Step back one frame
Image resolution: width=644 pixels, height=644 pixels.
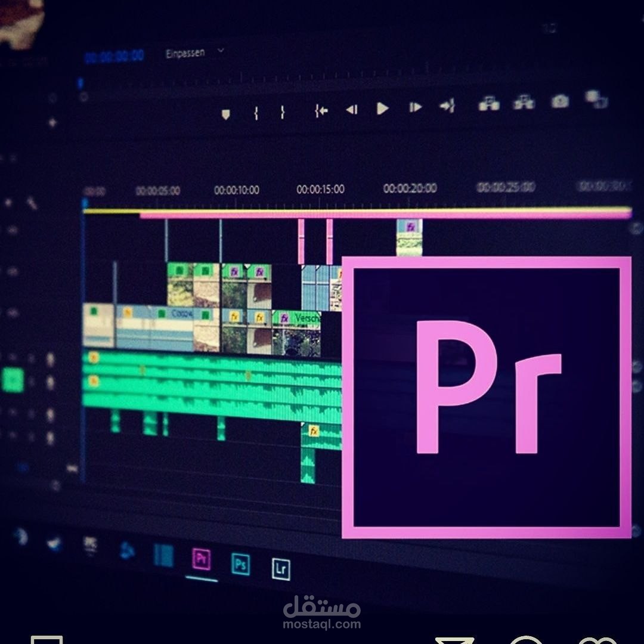point(352,109)
